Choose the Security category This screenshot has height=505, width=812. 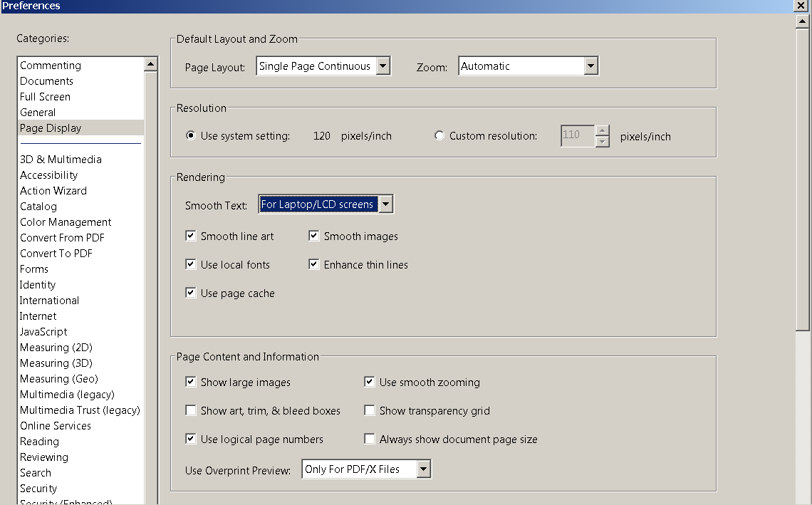tap(38, 489)
